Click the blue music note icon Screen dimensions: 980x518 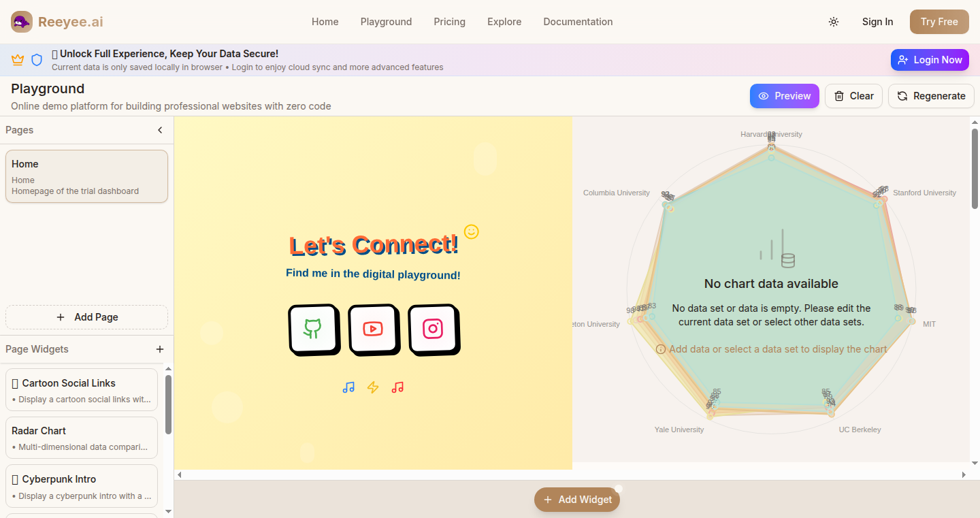[x=348, y=387]
